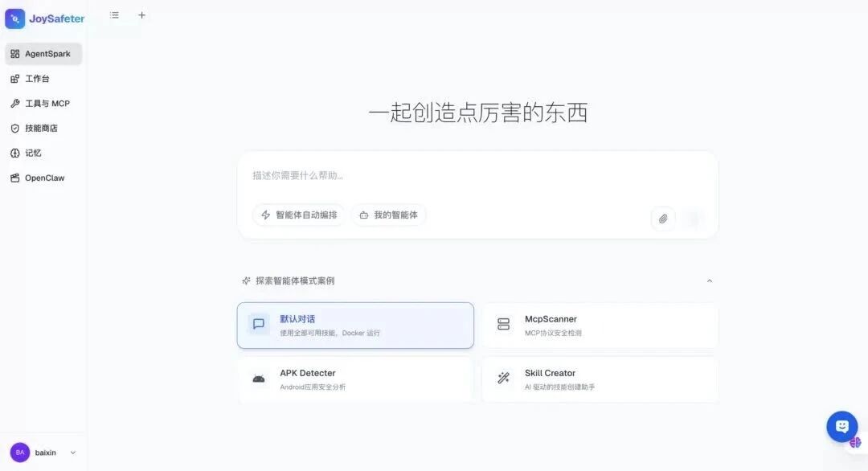The width and height of the screenshot is (868, 471).
Task: Click the sparkle icon beside 探索智能体模式案例
Action: (247, 281)
